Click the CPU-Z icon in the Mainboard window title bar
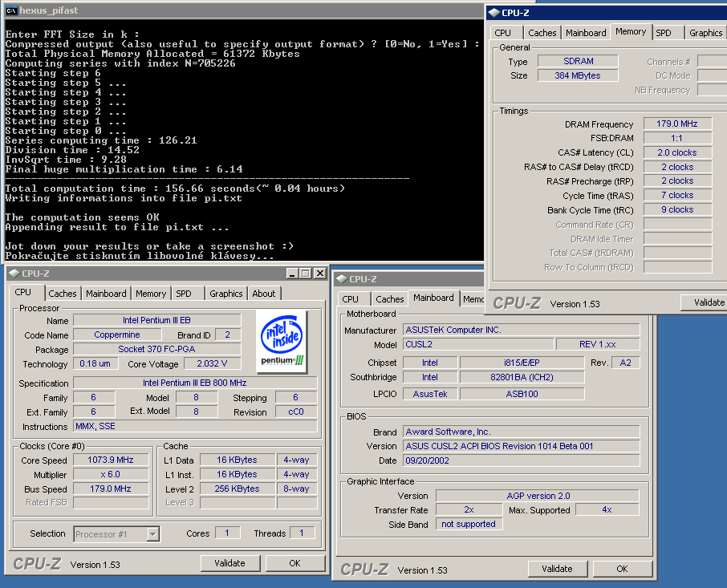 pyautogui.click(x=342, y=279)
